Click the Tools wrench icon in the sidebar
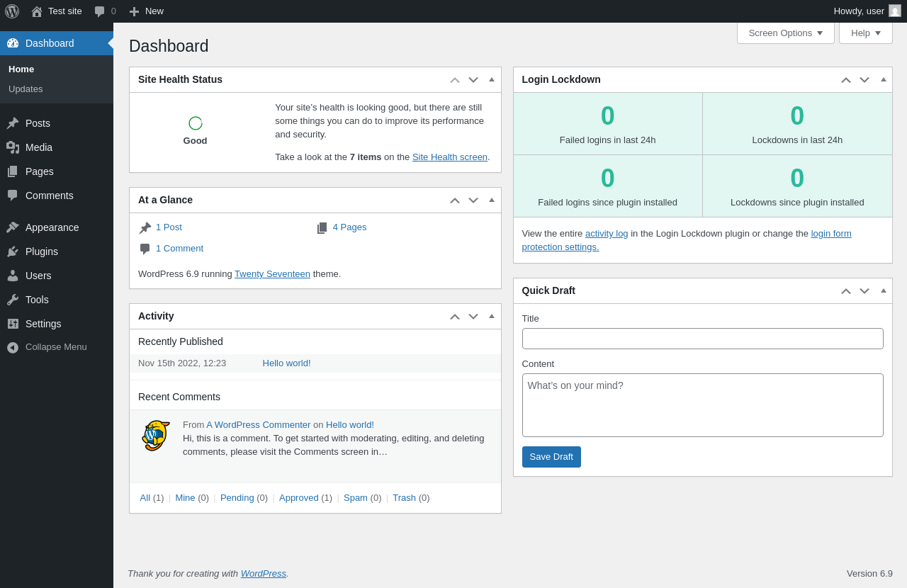Viewport: 907px width, 588px height. click(13, 300)
